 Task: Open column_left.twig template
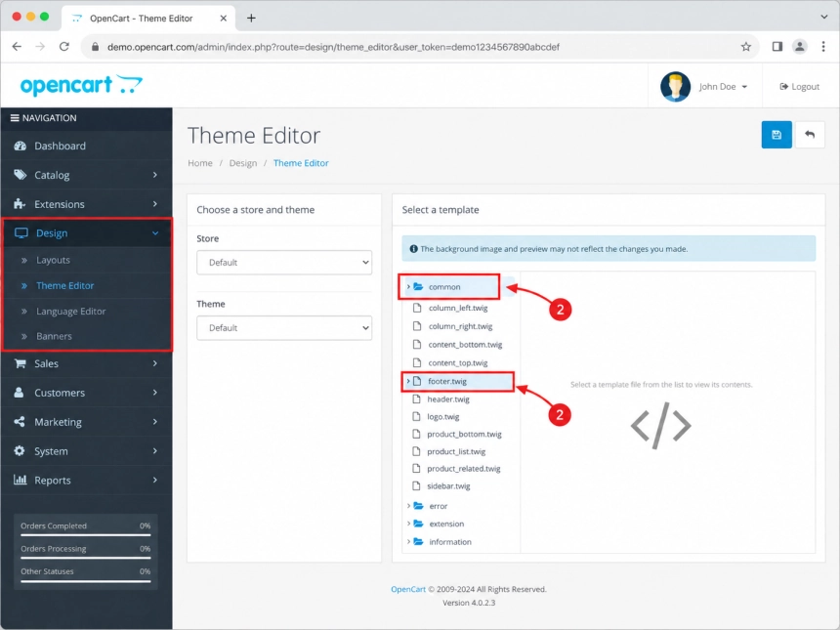[x=457, y=308]
